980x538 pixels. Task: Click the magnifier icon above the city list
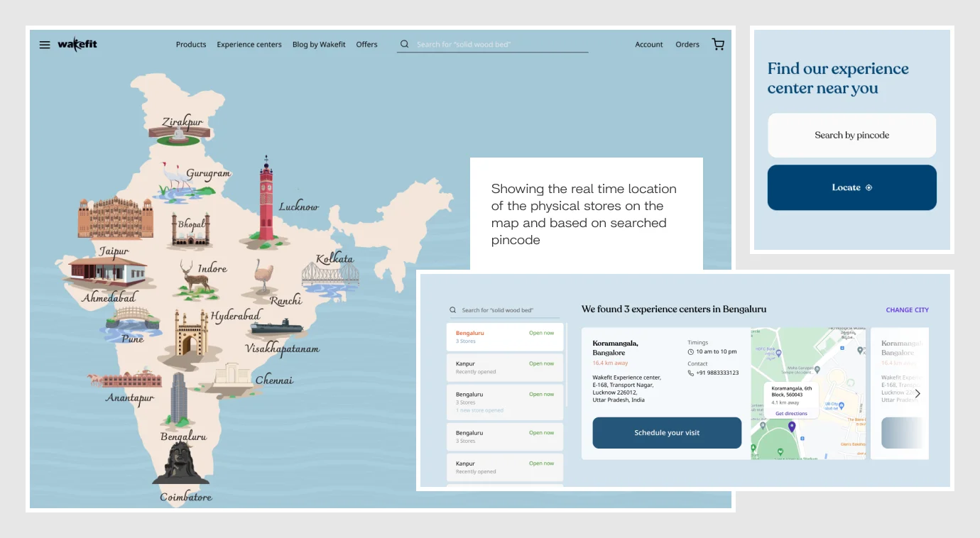[x=452, y=310]
